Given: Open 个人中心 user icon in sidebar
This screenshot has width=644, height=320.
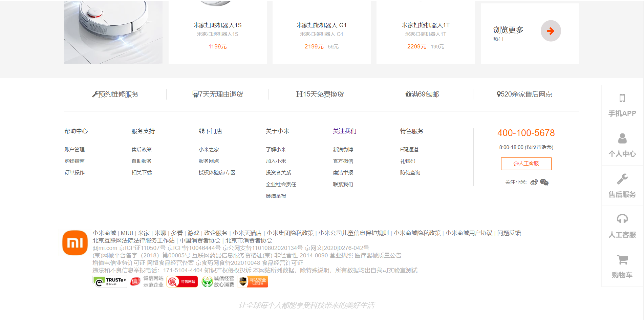Looking at the screenshot, I should pos(622,138).
